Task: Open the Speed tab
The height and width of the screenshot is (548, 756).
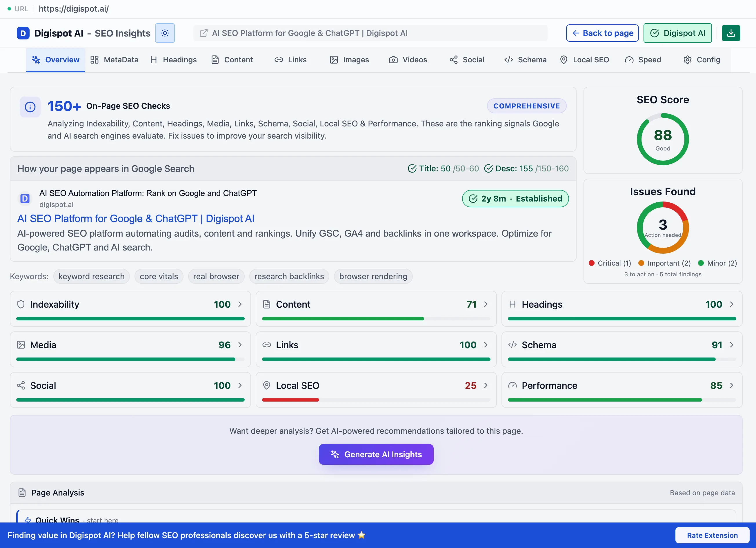Action: click(643, 60)
